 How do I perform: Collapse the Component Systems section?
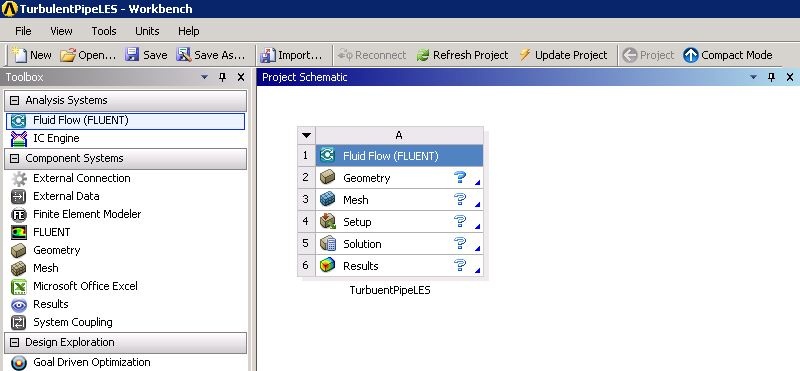(x=15, y=159)
